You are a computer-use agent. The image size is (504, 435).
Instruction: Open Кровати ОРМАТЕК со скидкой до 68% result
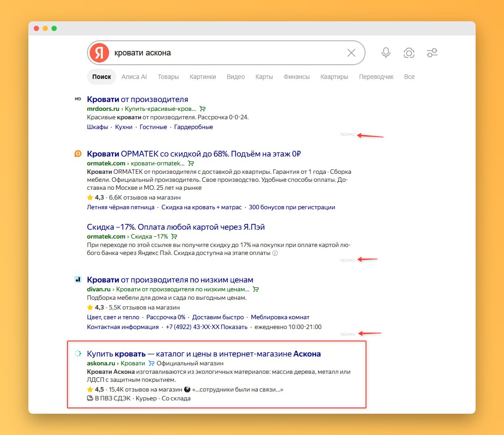[194, 154]
